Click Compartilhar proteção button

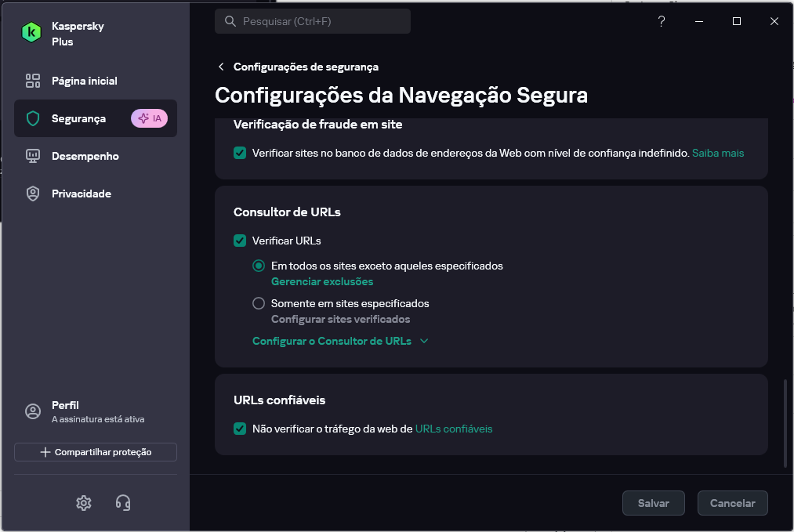pyautogui.click(x=96, y=452)
